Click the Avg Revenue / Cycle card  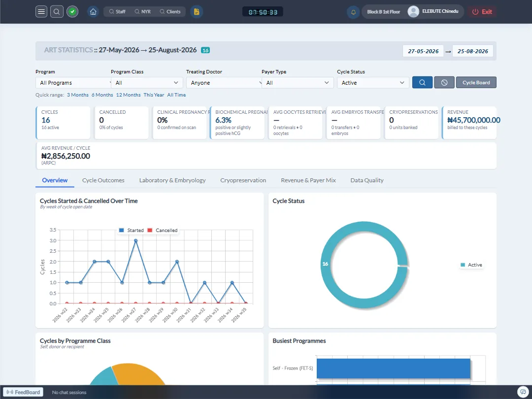[x=266, y=156]
